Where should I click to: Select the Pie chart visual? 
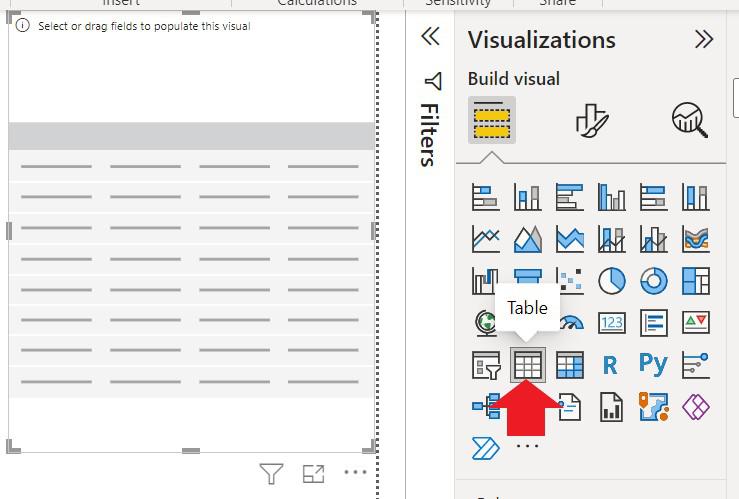(611, 281)
